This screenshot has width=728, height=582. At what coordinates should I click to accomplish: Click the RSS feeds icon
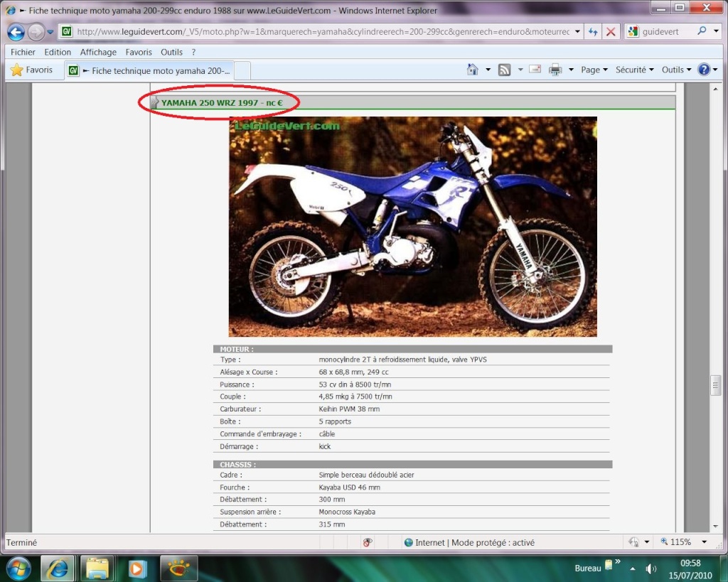pyautogui.click(x=504, y=70)
